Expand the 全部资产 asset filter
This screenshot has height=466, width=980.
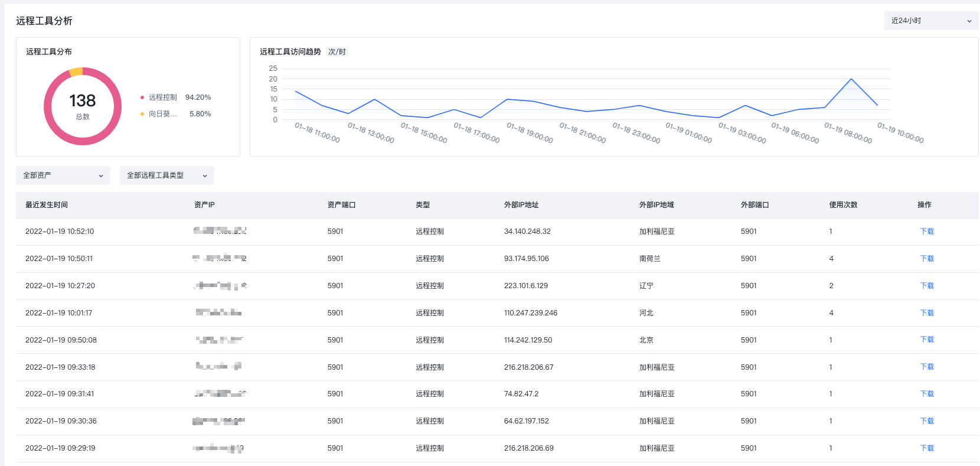63,175
